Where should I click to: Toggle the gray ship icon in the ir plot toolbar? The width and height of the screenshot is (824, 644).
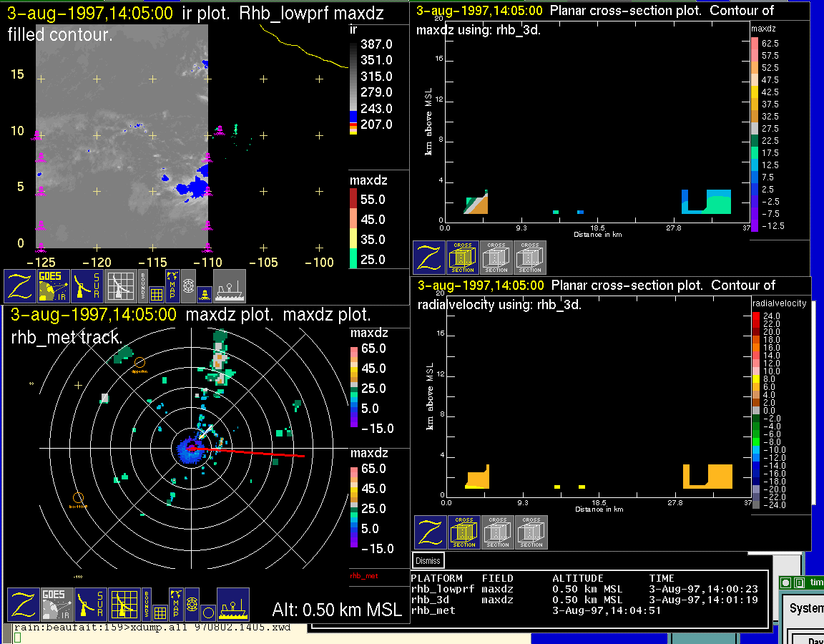coord(230,286)
